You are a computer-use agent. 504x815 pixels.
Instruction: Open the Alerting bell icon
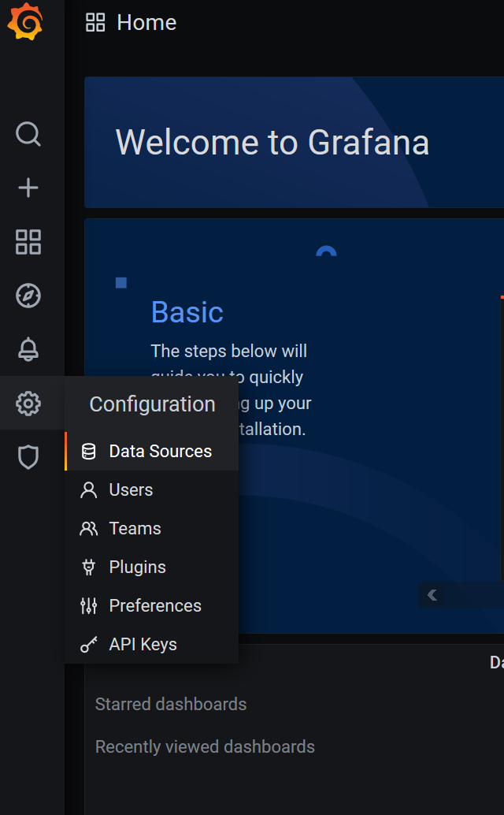coord(28,349)
